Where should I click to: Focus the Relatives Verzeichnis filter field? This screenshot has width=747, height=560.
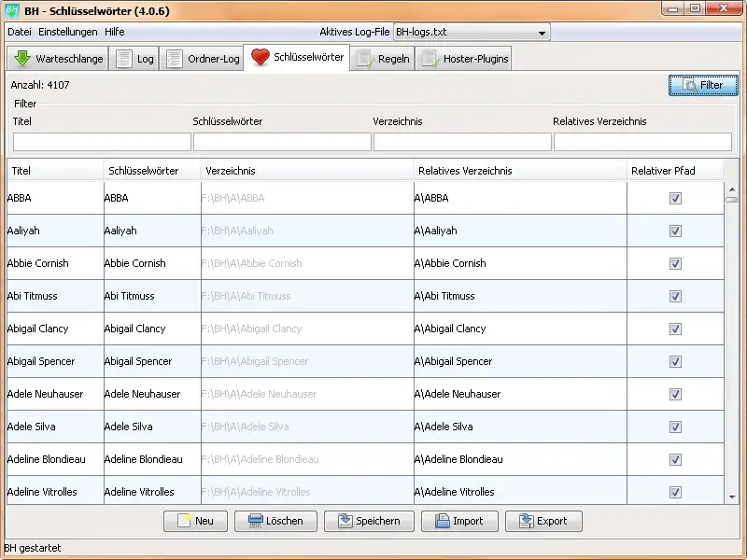(x=642, y=142)
